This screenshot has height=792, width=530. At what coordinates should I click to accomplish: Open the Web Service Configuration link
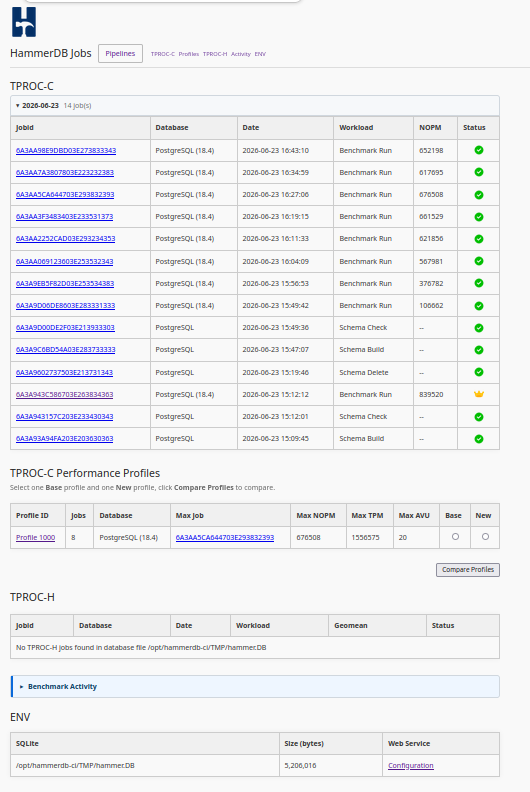pyautogui.click(x=411, y=766)
